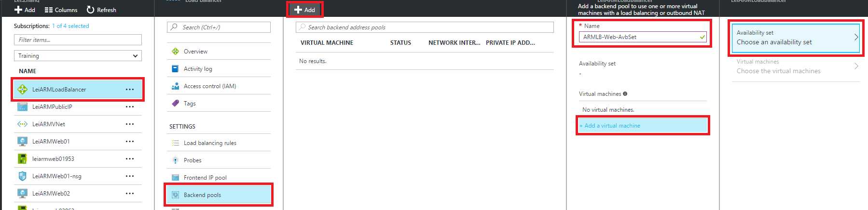Click the Backend pools icon

(x=176, y=195)
